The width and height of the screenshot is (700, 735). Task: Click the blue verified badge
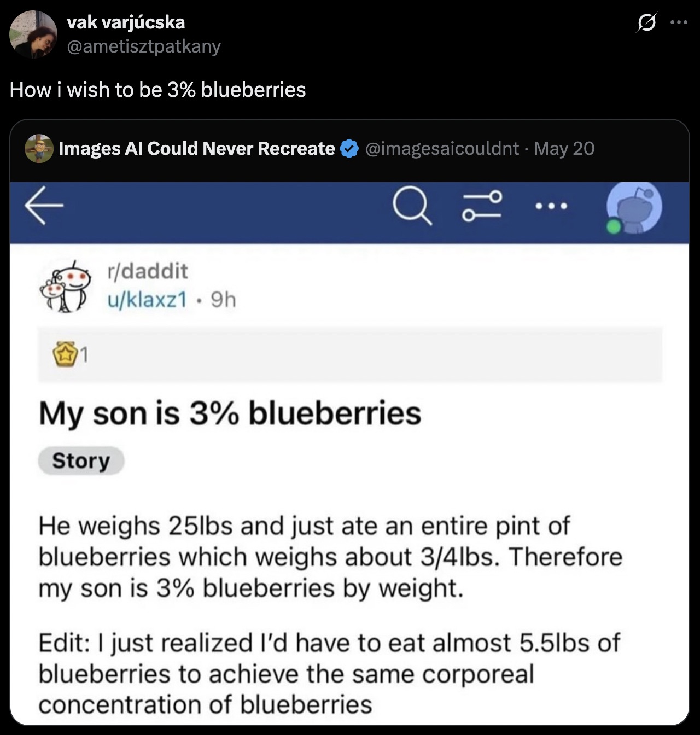click(x=349, y=149)
